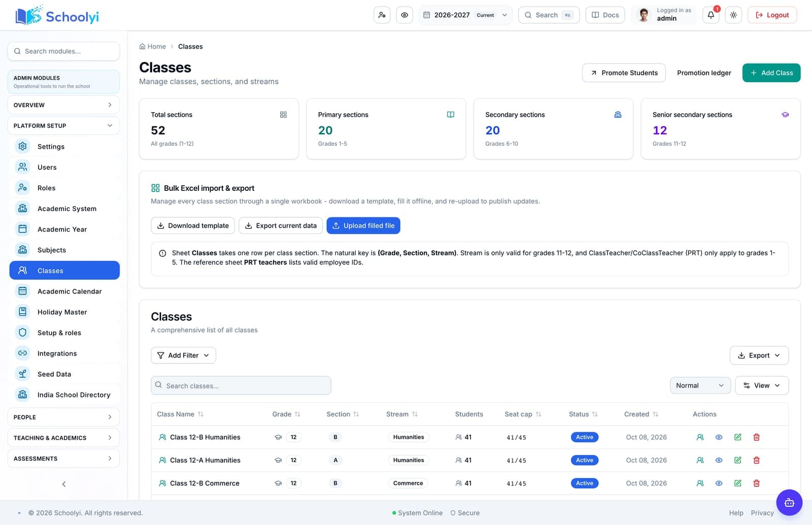Click building icon on Secondary sections card
Image resolution: width=812 pixels, height=525 pixels.
(x=618, y=115)
